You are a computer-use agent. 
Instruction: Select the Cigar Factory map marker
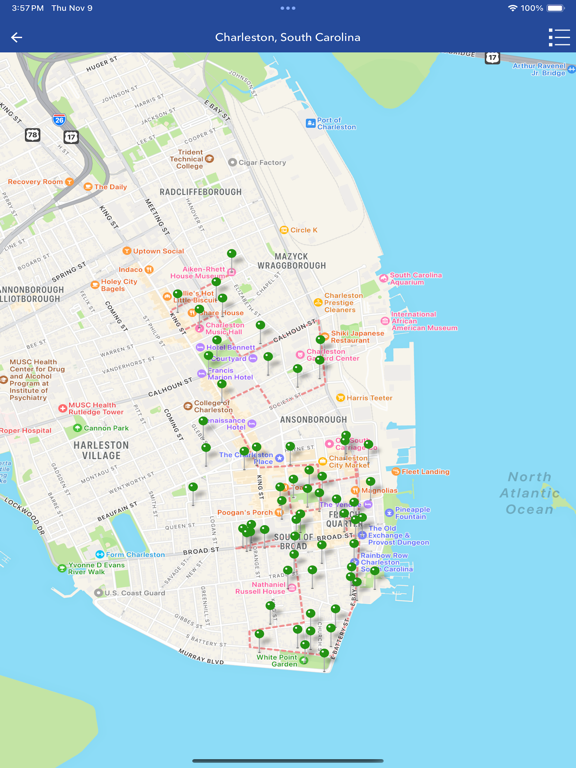point(233,162)
